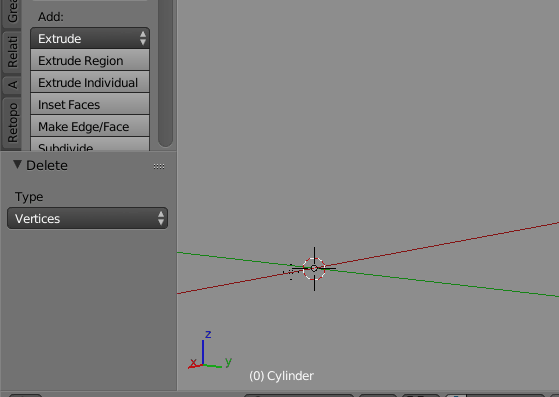Click the Extrude Individual button
Viewport: 559px width, 397px height.
[90, 82]
